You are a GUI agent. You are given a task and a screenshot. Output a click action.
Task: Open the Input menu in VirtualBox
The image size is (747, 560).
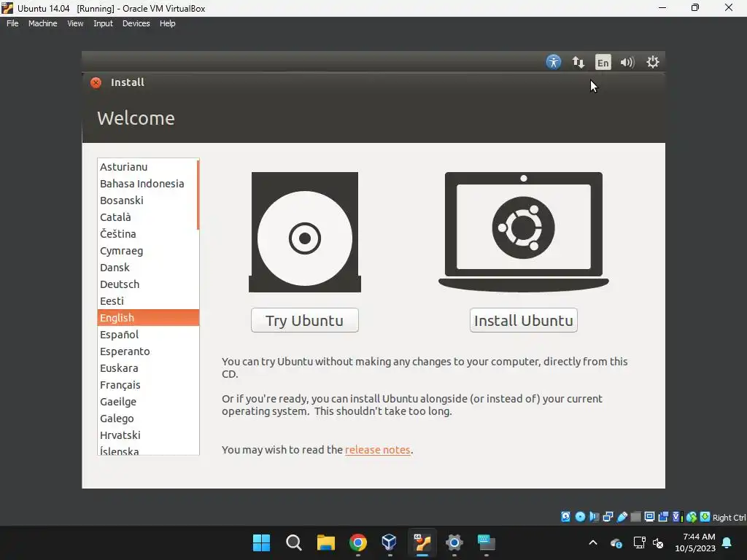click(103, 23)
